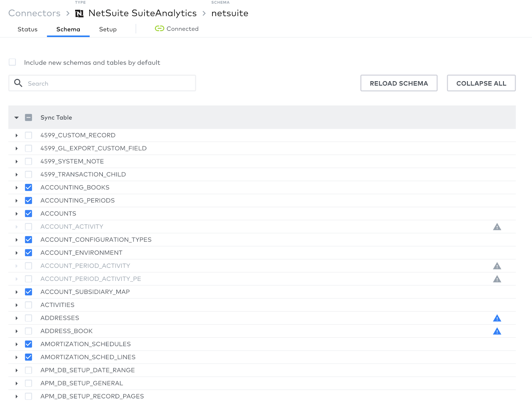Viewport: 532px width, 402px height.
Task: Open the Setup tab
Action: 108,29
